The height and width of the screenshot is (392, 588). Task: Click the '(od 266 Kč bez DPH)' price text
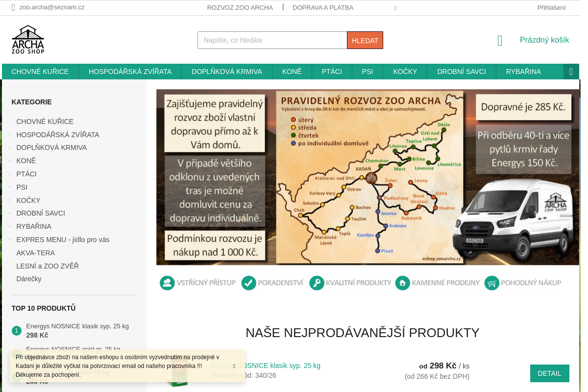(437, 376)
